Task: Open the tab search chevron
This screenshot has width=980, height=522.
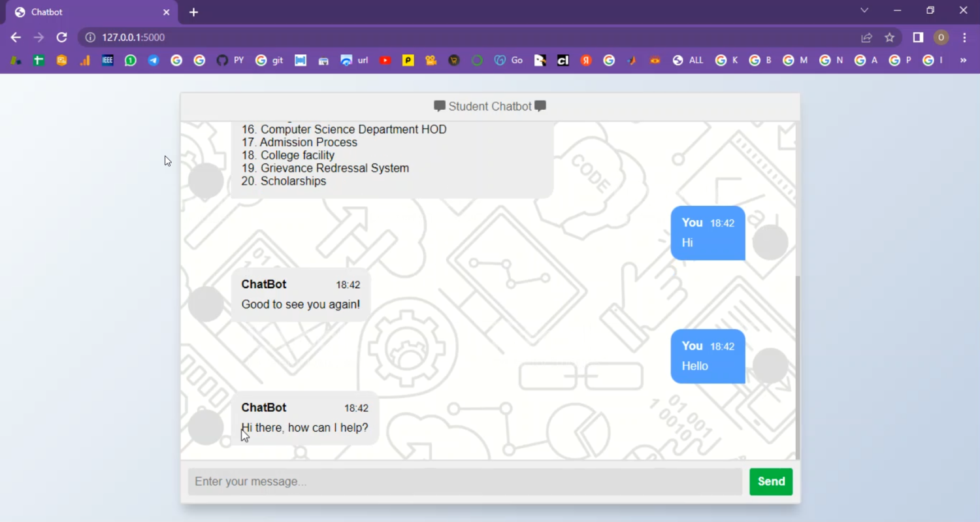Action: click(864, 10)
